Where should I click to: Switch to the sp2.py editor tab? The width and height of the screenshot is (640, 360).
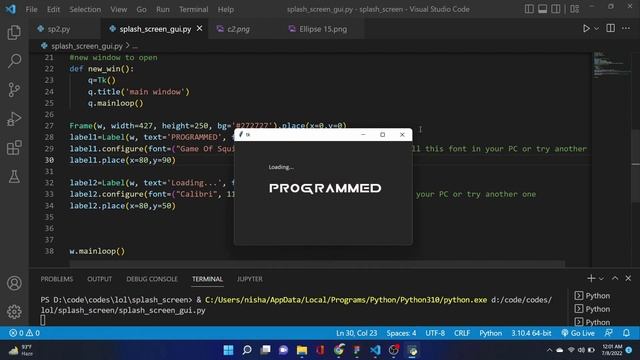coord(59,29)
